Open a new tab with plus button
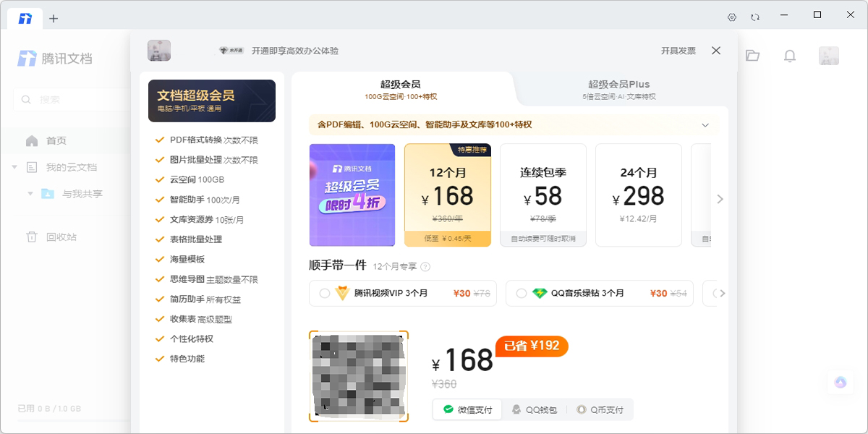 pyautogui.click(x=54, y=18)
